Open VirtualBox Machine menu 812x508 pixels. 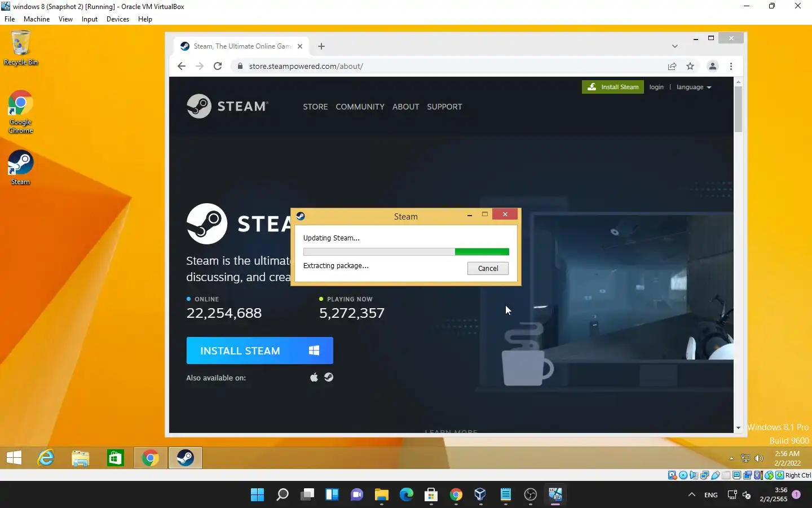coord(37,19)
